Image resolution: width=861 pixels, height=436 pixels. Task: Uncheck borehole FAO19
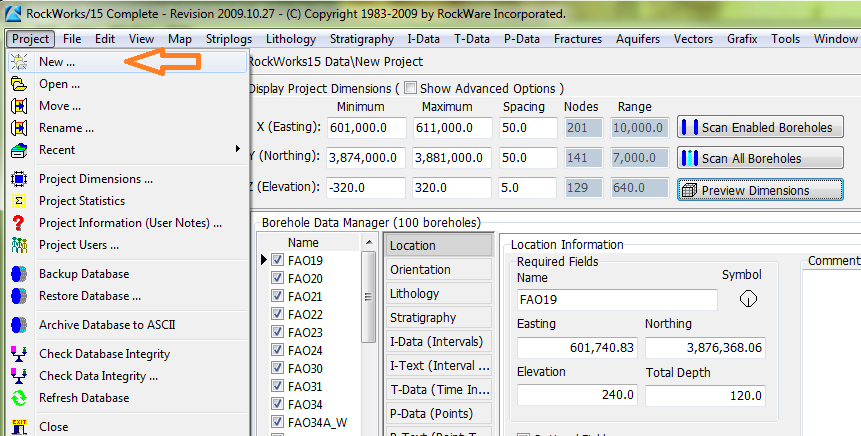point(277,260)
